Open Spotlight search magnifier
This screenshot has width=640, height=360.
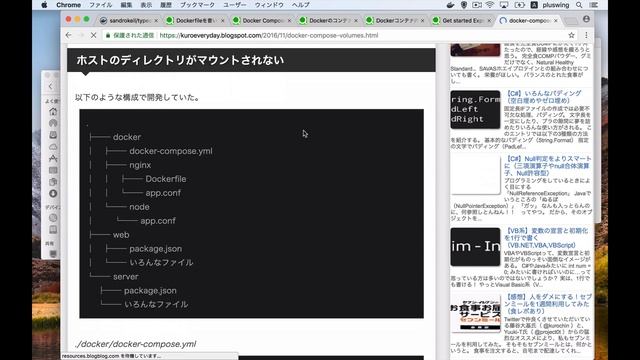pos(579,5)
